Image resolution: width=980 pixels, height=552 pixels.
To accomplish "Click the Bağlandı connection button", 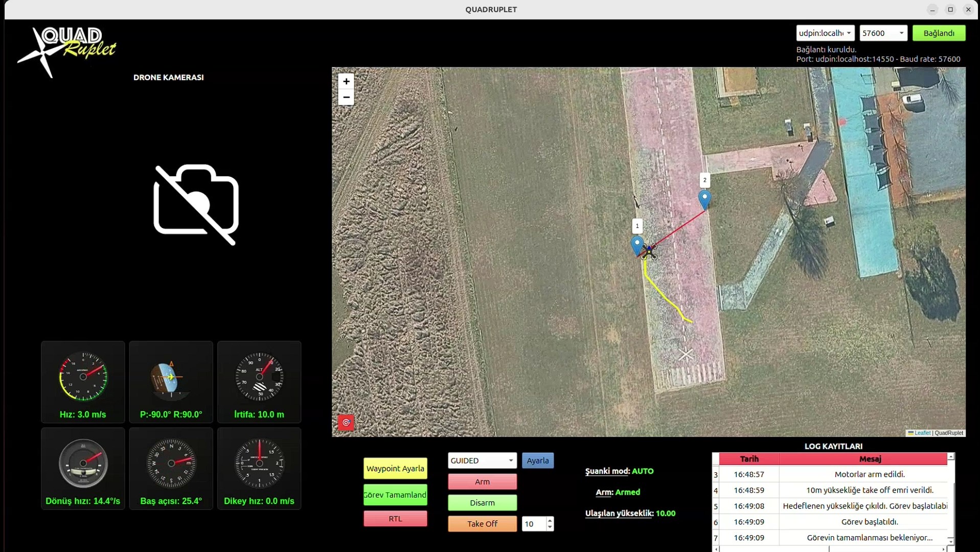I will coord(939,33).
